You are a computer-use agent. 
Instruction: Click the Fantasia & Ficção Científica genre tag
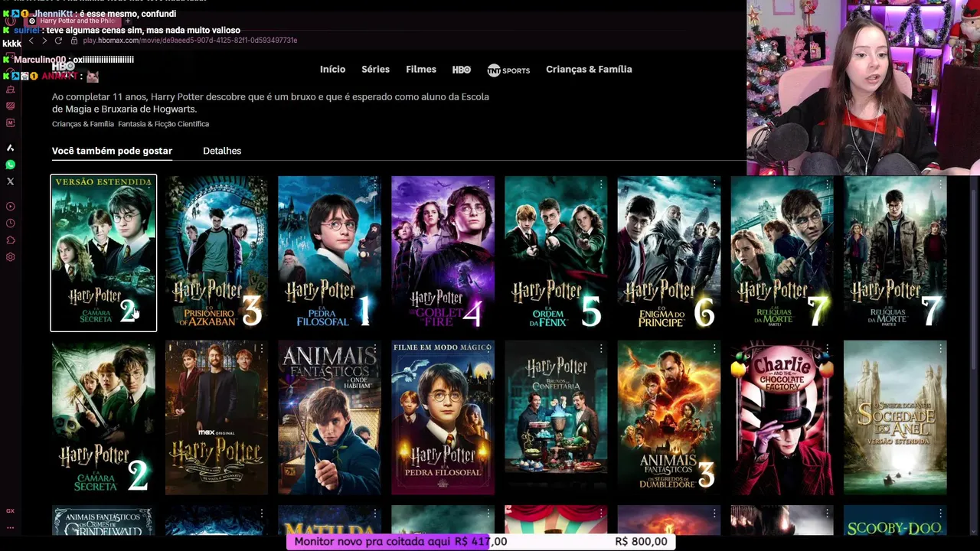[x=163, y=124]
